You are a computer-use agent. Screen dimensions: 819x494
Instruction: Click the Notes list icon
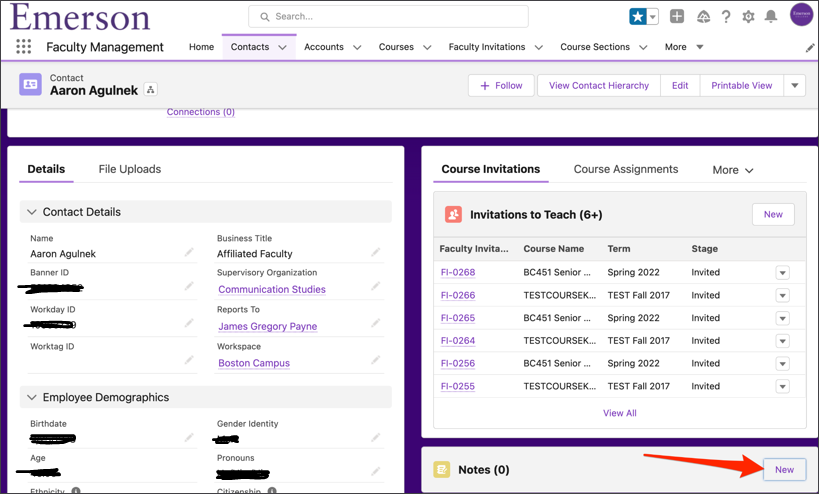pyautogui.click(x=441, y=469)
